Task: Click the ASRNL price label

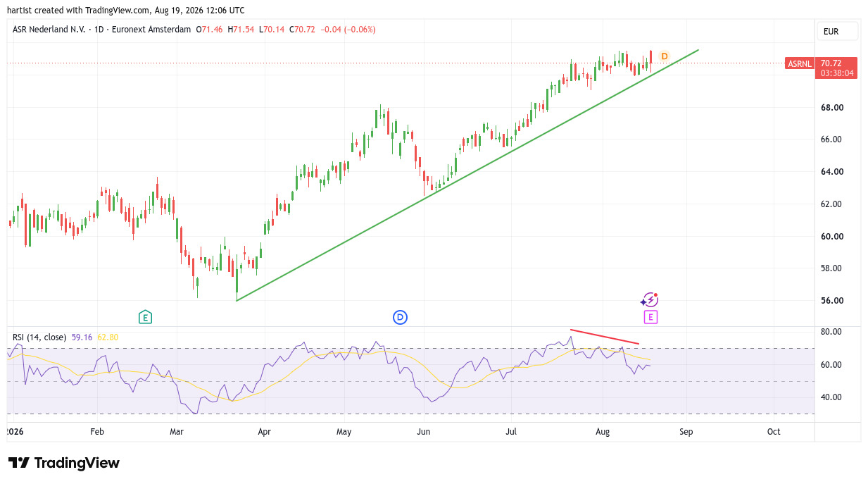Action: (799, 63)
